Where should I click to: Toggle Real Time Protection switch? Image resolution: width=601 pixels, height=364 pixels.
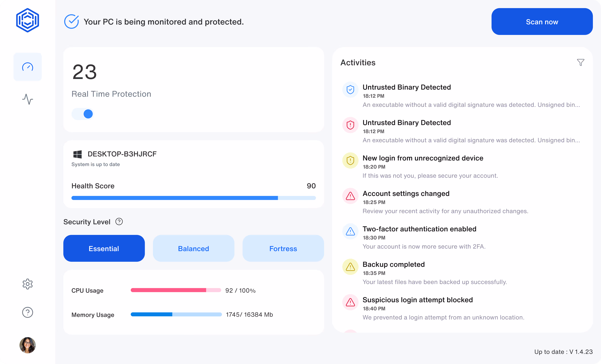pos(83,114)
